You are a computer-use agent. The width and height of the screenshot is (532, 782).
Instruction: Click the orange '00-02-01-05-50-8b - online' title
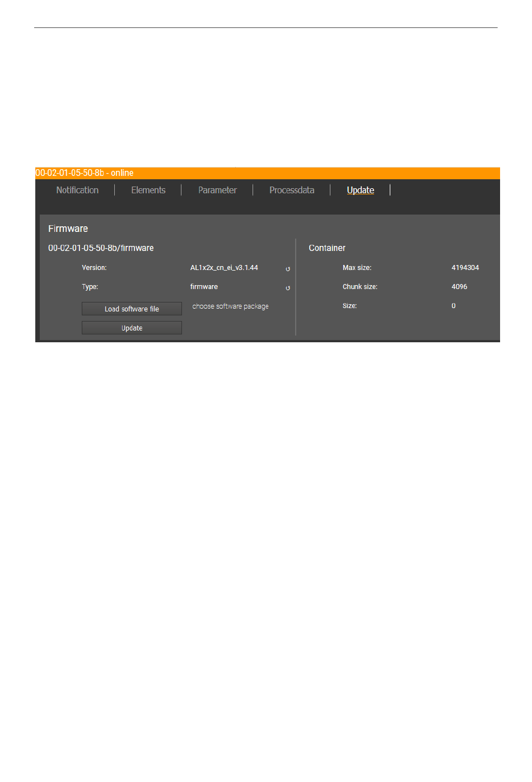pos(85,173)
